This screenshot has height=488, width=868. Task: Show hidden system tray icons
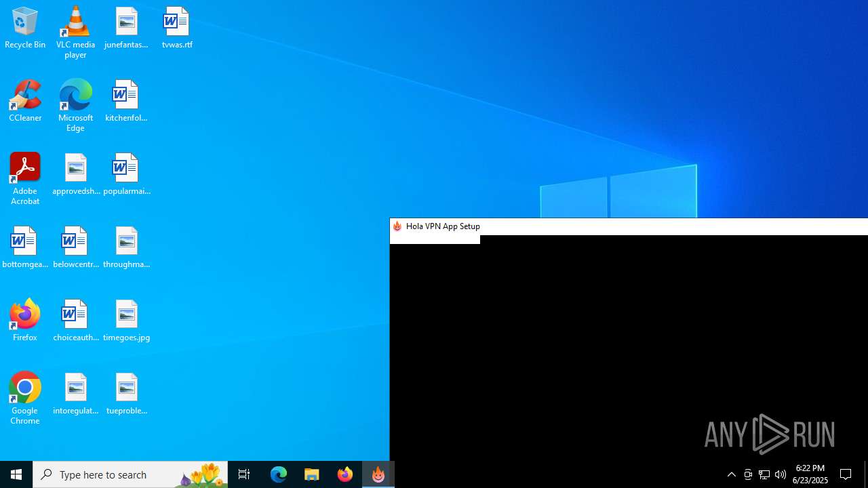pyautogui.click(x=732, y=474)
